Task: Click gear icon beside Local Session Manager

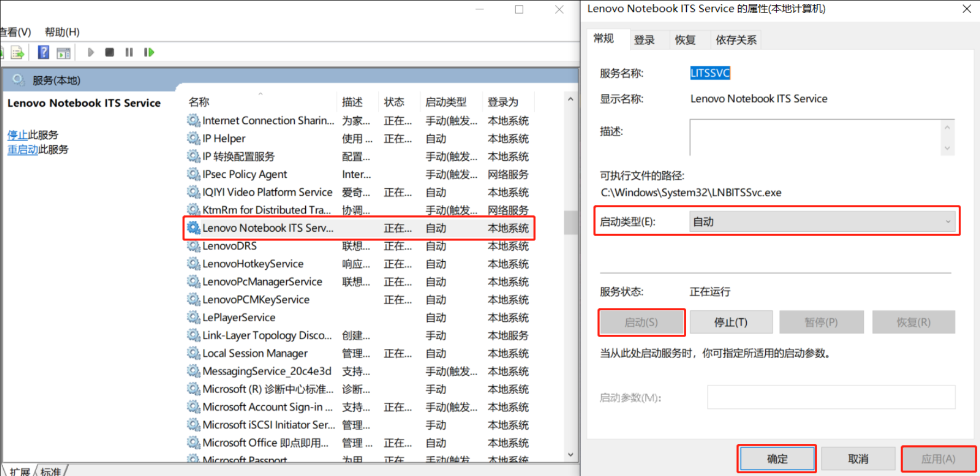Action: tap(193, 353)
